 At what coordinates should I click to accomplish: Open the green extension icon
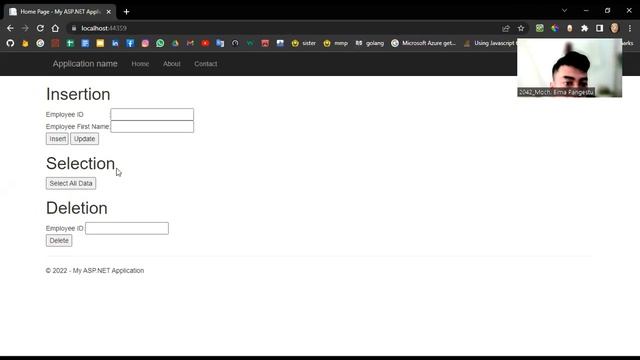point(540,28)
